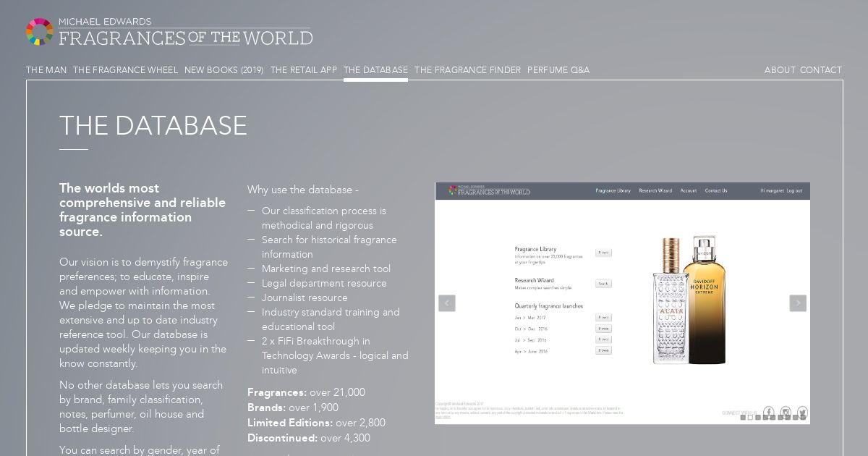Viewport: 868px width, 456px height.
Task: Click the 'Brands: over 1,900' statistic
Action: 293,408
